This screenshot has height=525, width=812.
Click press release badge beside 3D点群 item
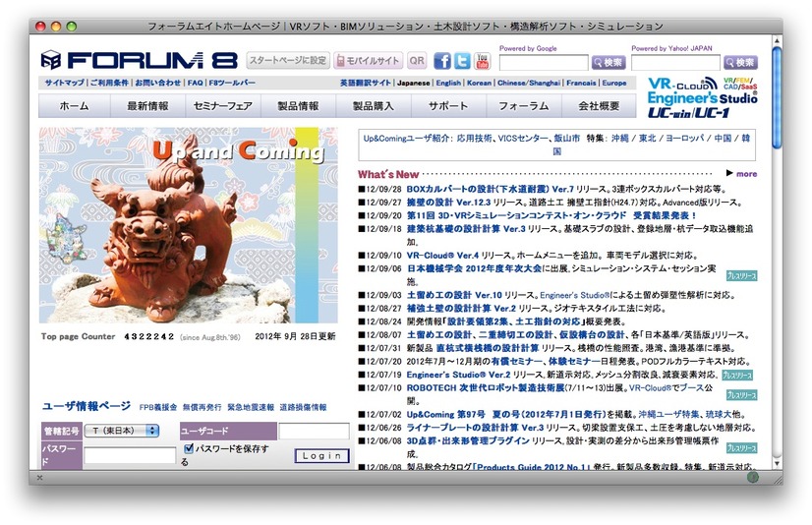[x=741, y=448]
